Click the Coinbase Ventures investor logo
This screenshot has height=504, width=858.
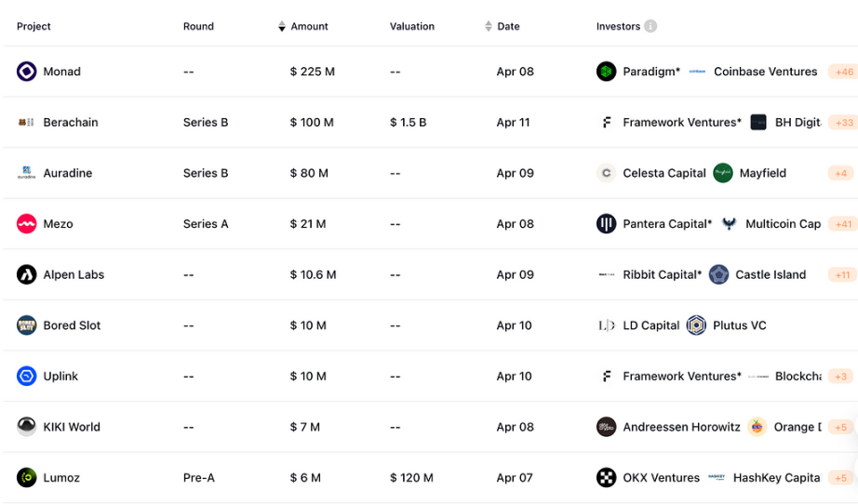click(697, 72)
